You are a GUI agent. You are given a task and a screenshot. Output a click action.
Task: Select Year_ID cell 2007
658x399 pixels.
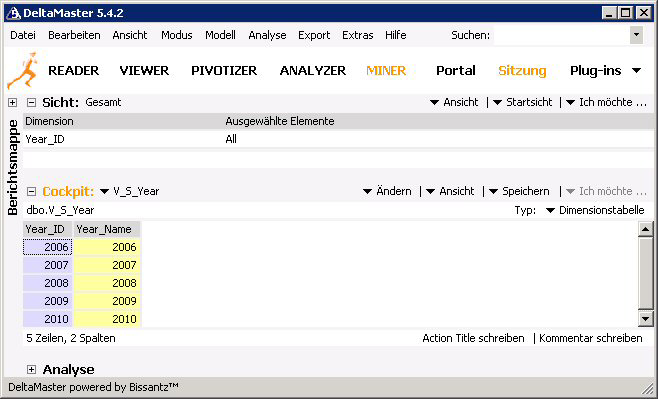tap(48, 265)
